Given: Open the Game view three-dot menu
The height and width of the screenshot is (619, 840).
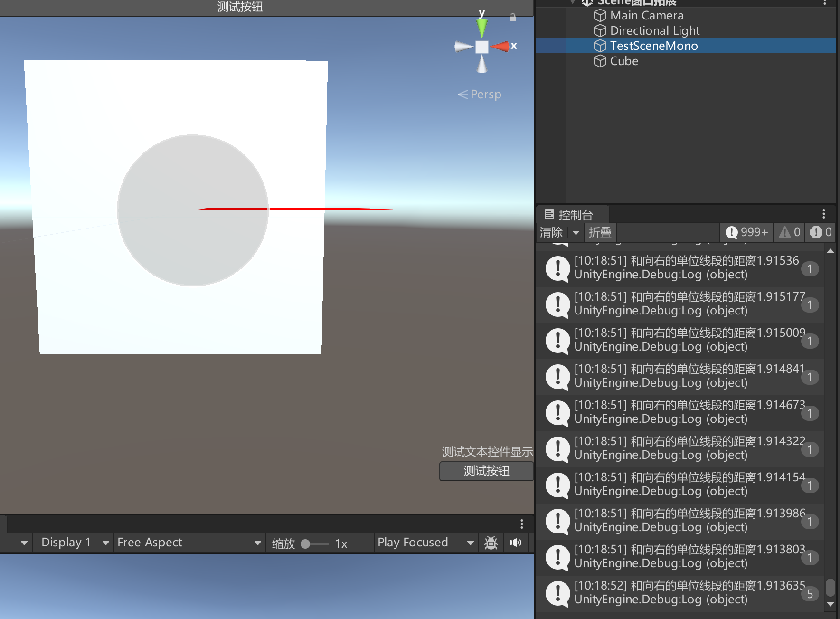Looking at the screenshot, I should [x=522, y=524].
